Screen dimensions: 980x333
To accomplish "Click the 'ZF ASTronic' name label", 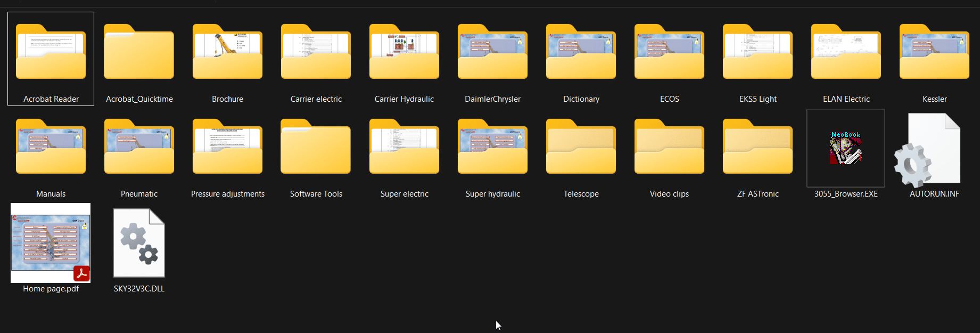I will (758, 194).
